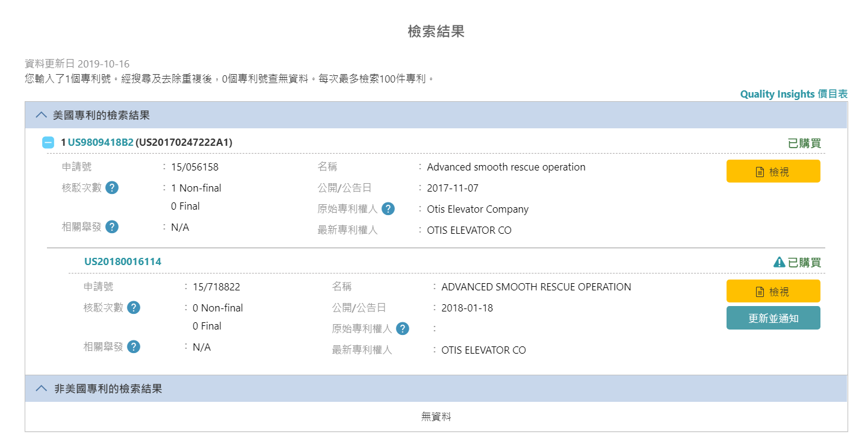Click 0 Non-final rejection count
868x444 pixels.
[x=218, y=308]
